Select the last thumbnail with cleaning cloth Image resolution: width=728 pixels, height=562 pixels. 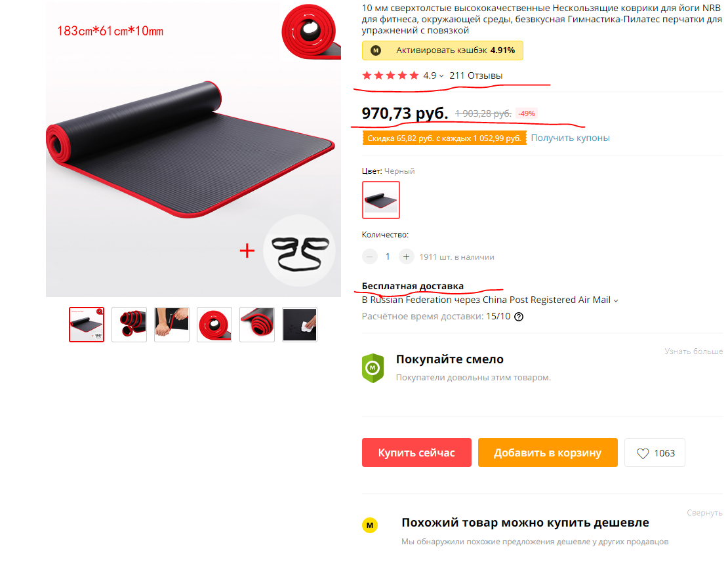coord(300,325)
